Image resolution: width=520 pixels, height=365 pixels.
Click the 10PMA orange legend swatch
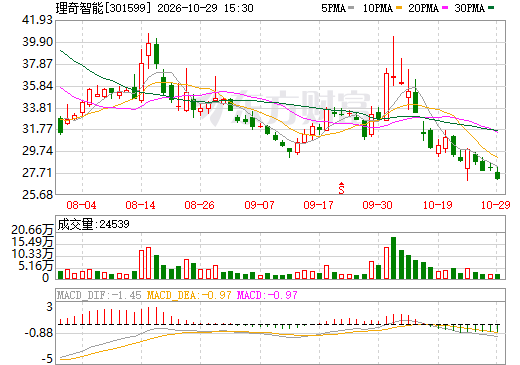pos(399,8)
